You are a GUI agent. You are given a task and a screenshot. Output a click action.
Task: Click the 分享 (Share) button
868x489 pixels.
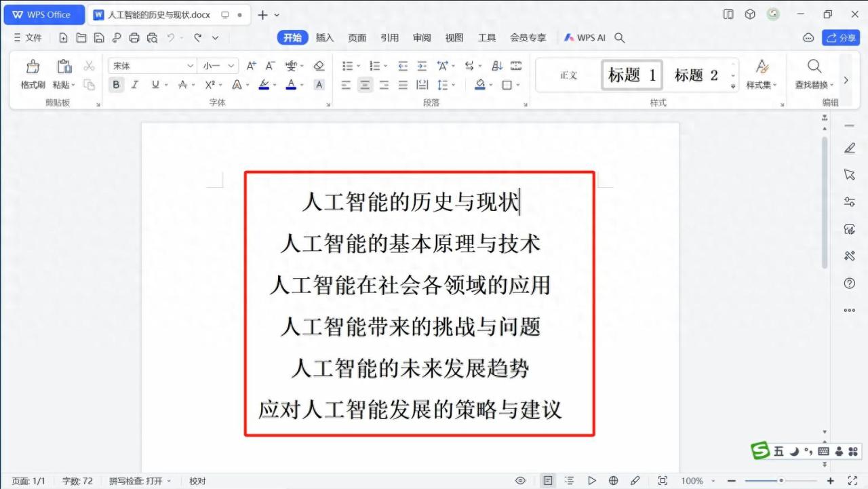pyautogui.click(x=841, y=38)
